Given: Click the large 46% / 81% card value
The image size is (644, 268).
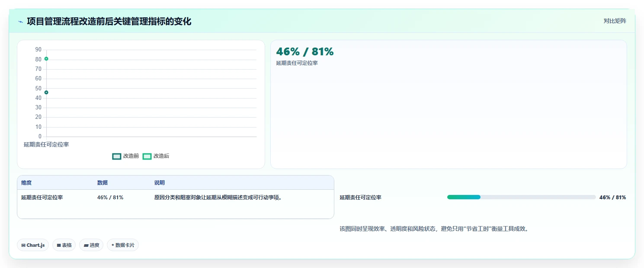Looking at the screenshot, I should (x=305, y=51).
